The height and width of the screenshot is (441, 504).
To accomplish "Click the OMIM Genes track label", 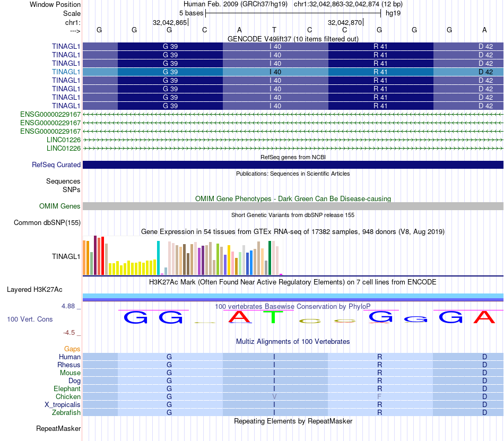I will tap(59, 206).
